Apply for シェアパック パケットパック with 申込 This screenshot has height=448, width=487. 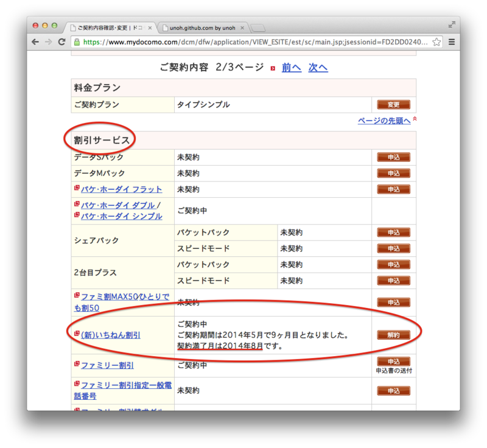(x=393, y=233)
